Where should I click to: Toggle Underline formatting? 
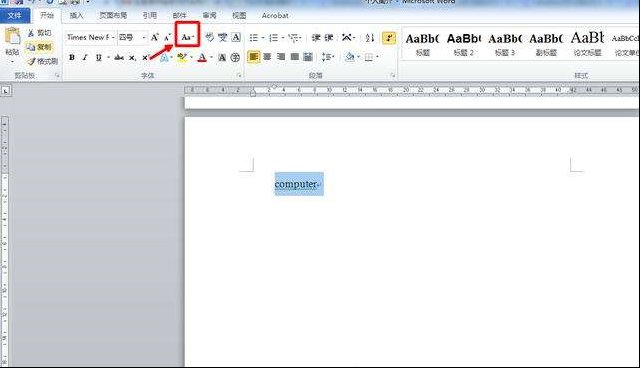tap(98, 58)
